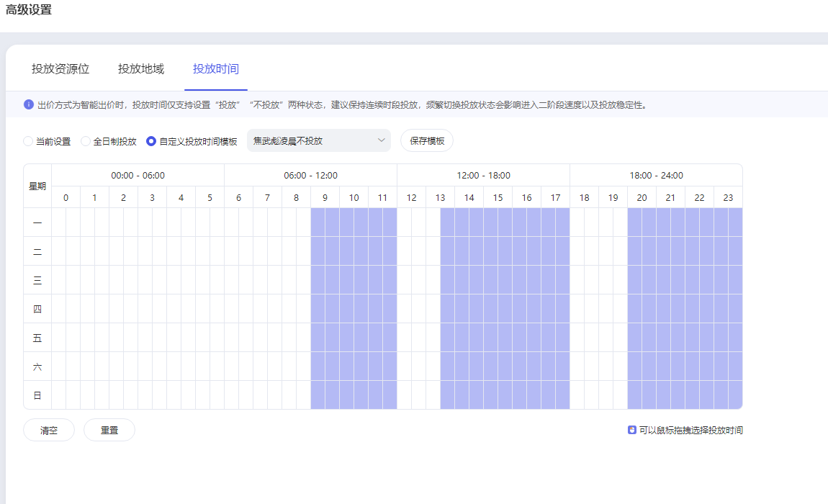Expand template list via chevron arrow

coord(382,141)
